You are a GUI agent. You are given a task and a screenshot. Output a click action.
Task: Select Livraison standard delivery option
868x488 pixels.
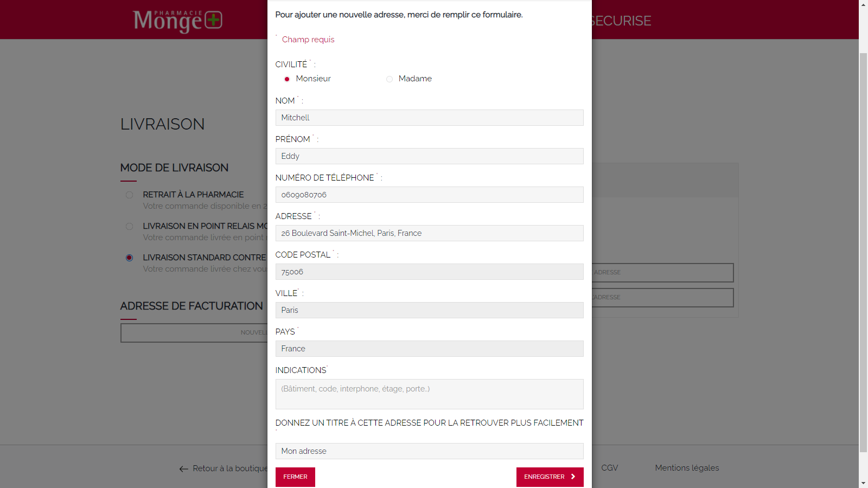point(129,258)
